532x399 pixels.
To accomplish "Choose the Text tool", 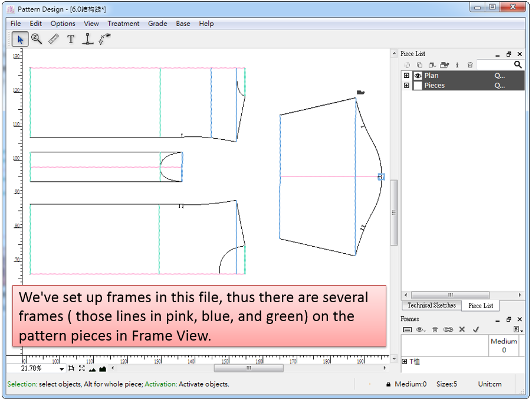I will click(71, 40).
